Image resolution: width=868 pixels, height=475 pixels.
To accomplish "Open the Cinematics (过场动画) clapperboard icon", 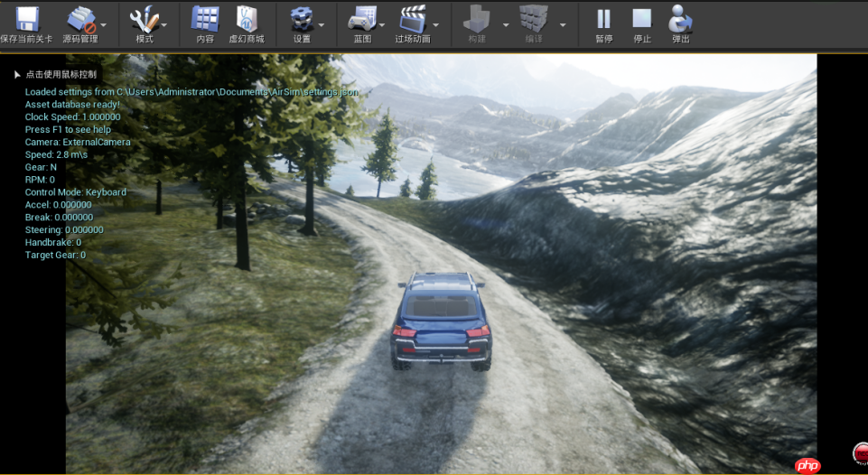I will click(x=413, y=20).
